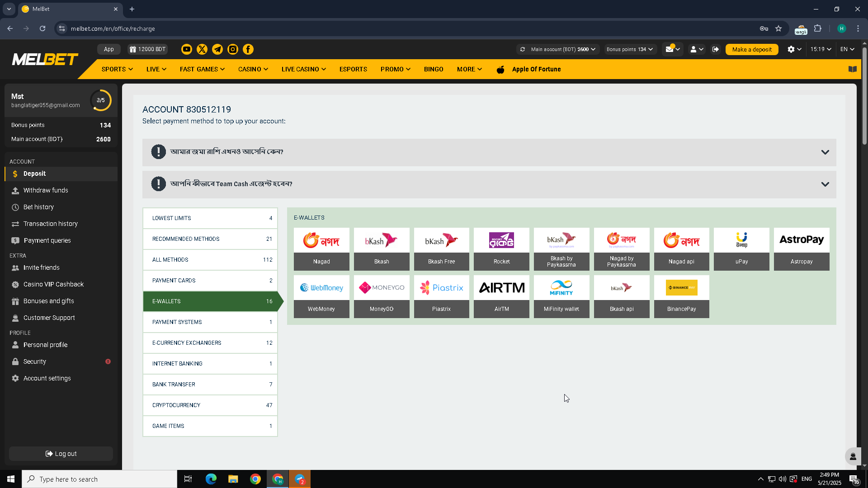This screenshot has width=868, height=488.
Task: Expand the Main account (BDT) selector
Action: (x=563, y=49)
